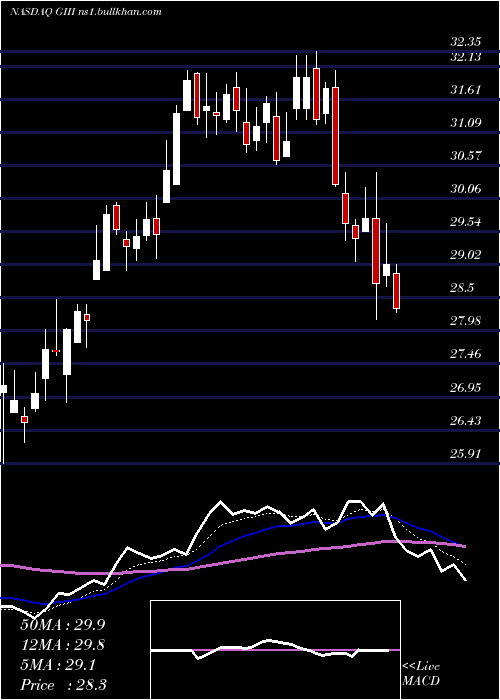
Task: Click the <<Live MACD label
Action: [x=421, y=674]
